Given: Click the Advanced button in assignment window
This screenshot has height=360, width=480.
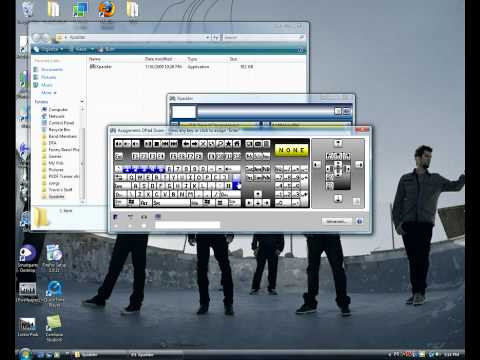Looking at the screenshot, I should [x=336, y=221].
